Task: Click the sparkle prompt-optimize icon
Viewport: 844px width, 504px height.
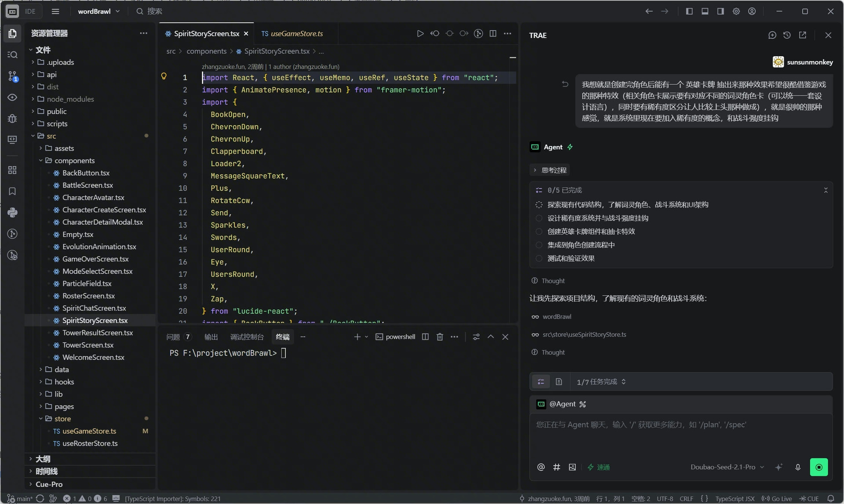Action: (x=779, y=467)
